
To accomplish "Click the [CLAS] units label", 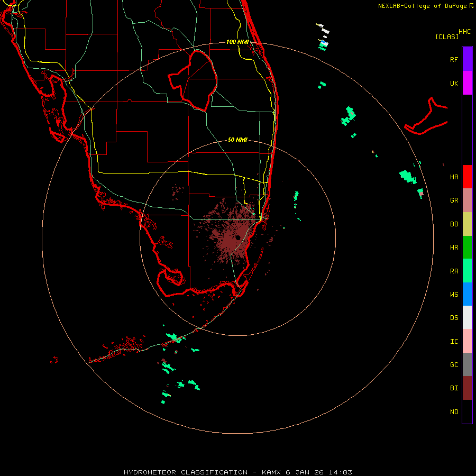I will pos(447,36).
